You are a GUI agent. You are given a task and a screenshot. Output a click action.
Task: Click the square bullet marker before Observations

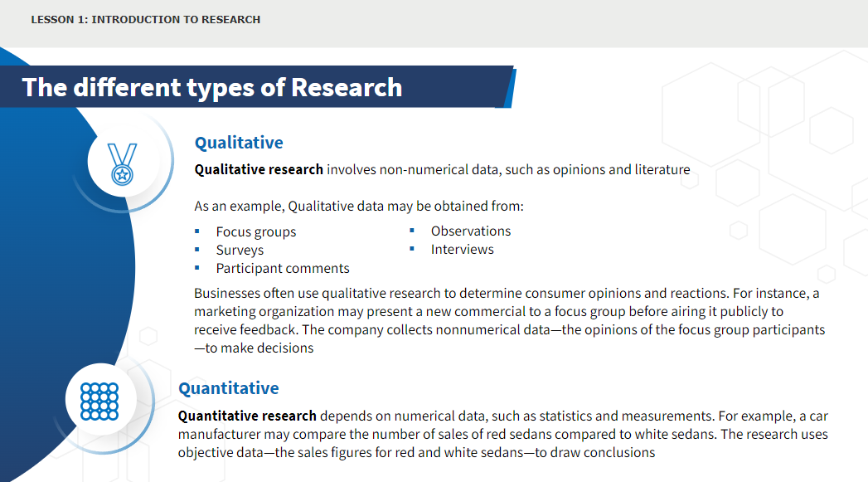pyautogui.click(x=412, y=231)
